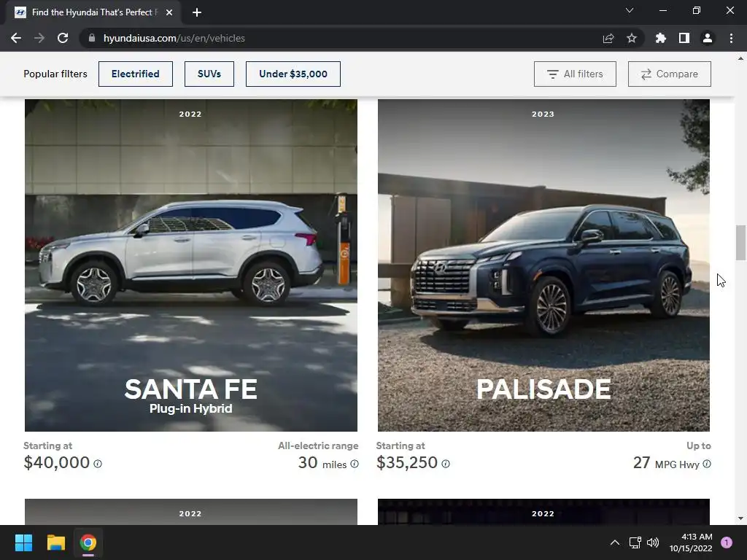Click the page vertical scrollbar thumb
This screenshot has width=747, height=560.
pyautogui.click(x=740, y=243)
